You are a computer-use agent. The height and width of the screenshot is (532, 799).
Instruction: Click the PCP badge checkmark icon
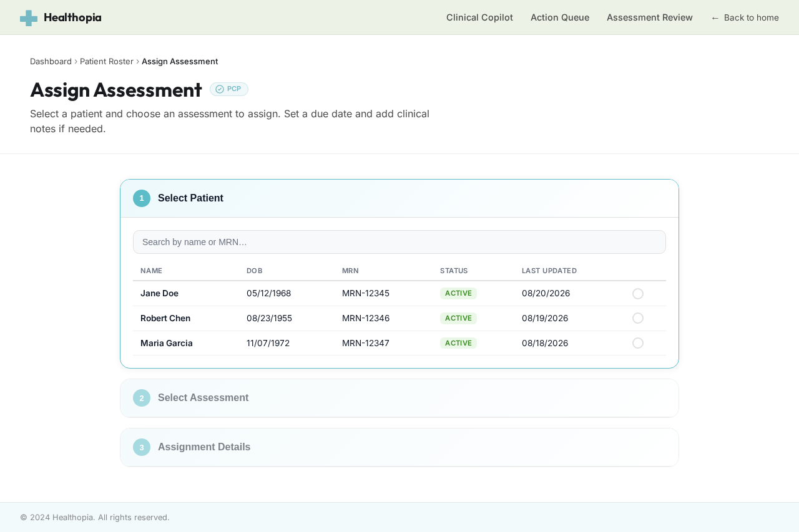220,89
